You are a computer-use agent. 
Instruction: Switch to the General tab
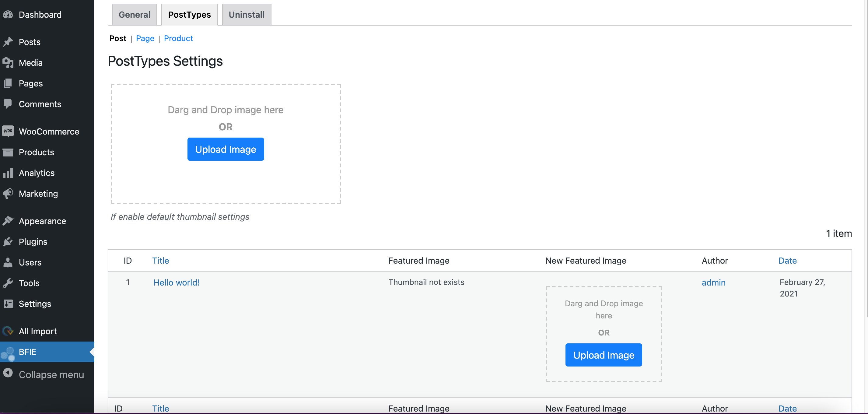[x=134, y=15]
